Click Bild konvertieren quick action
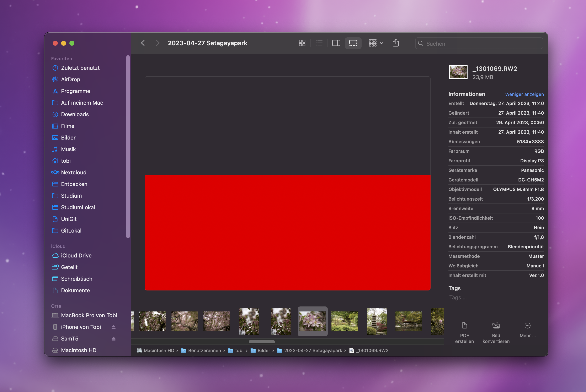Viewport: 586px width, 392px height. [496, 333]
